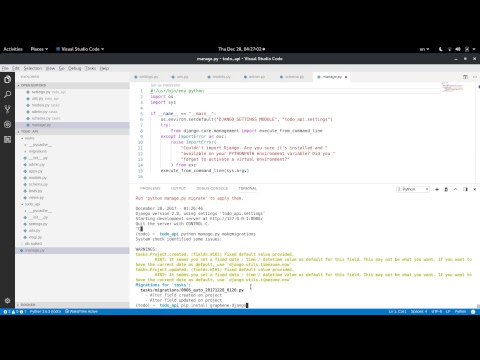Click the battery icon in the top bar
Screen dimensions: 480x360
[467, 49]
